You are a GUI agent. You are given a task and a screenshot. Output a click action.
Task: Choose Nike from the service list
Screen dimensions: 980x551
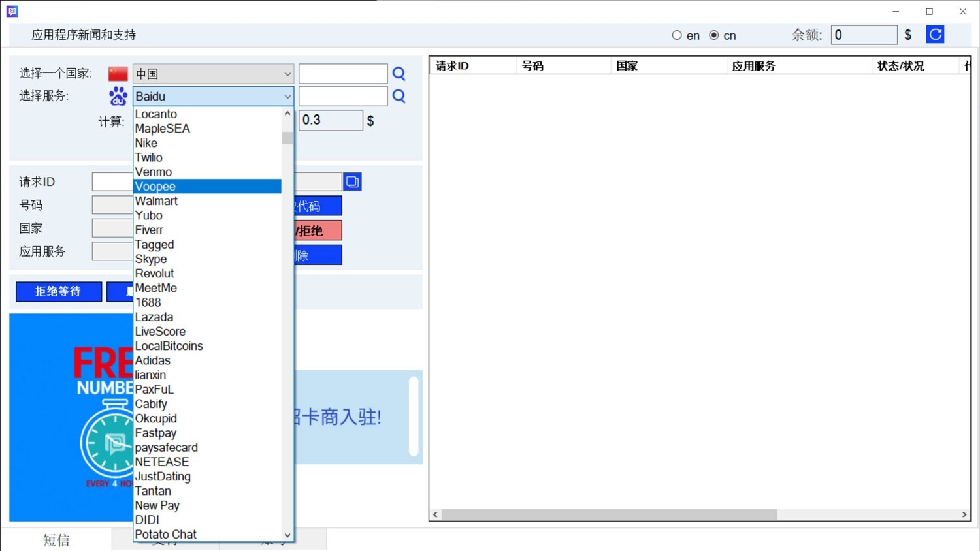207,143
